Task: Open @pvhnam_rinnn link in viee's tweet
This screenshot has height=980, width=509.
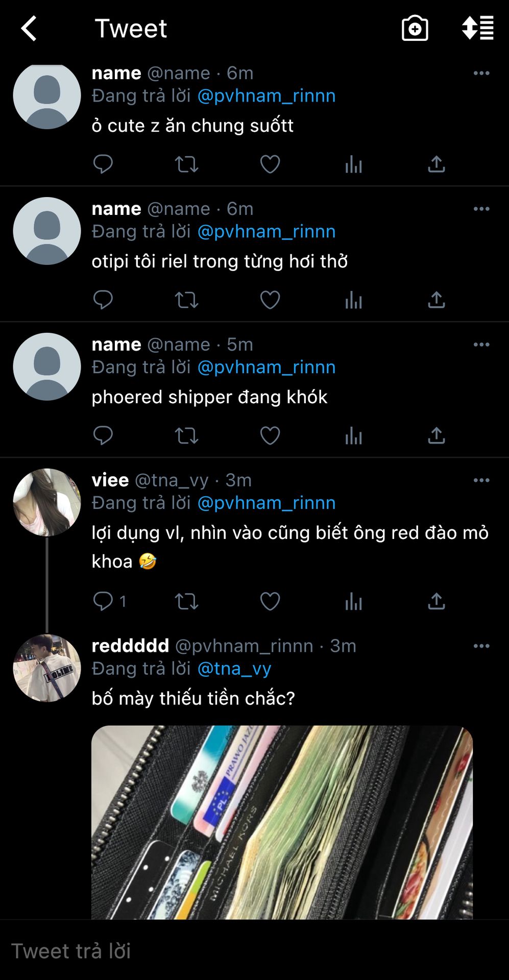Action: [x=266, y=503]
